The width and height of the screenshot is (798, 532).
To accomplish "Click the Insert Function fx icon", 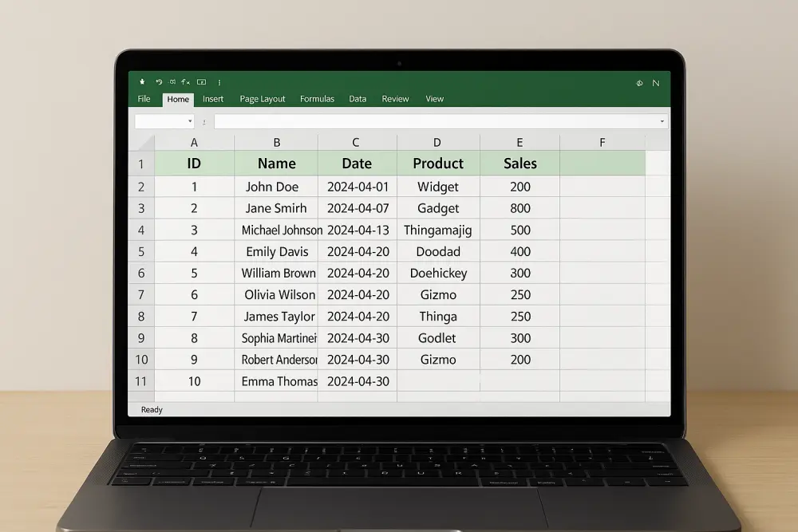I will pyautogui.click(x=186, y=82).
